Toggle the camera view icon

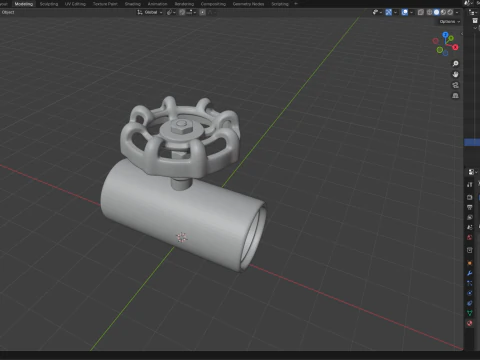(x=455, y=85)
